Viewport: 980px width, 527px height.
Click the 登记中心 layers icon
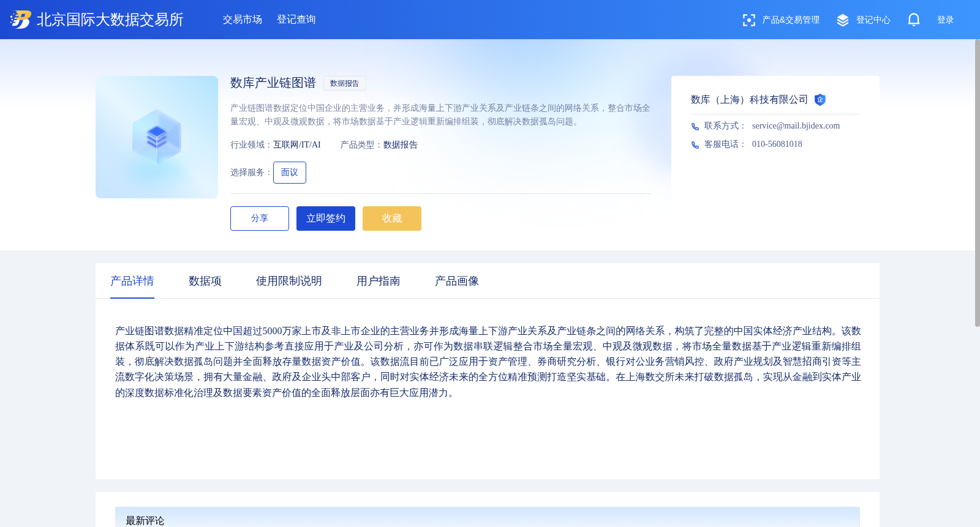(843, 20)
